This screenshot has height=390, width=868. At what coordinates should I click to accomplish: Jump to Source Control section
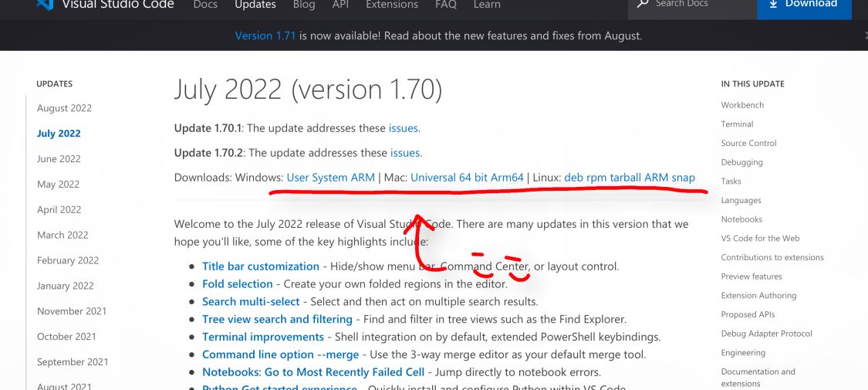(748, 143)
